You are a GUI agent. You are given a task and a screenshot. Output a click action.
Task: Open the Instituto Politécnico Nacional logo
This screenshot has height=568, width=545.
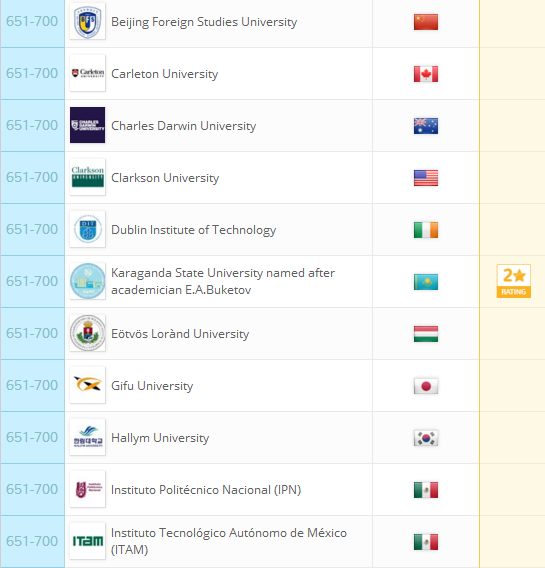coord(87,489)
